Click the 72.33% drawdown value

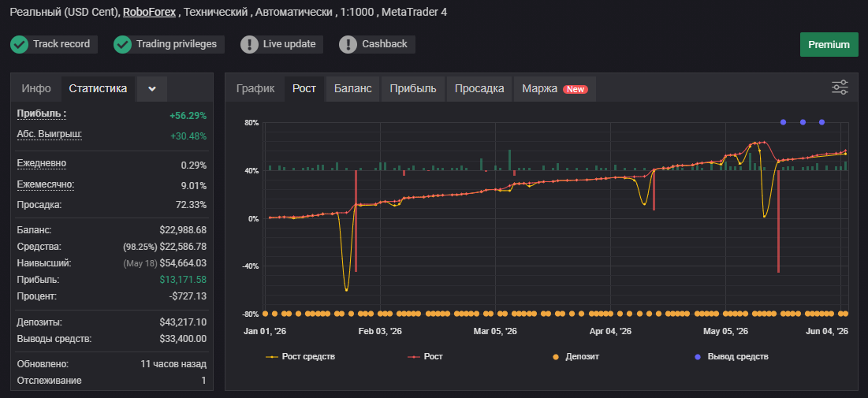[x=191, y=205]
